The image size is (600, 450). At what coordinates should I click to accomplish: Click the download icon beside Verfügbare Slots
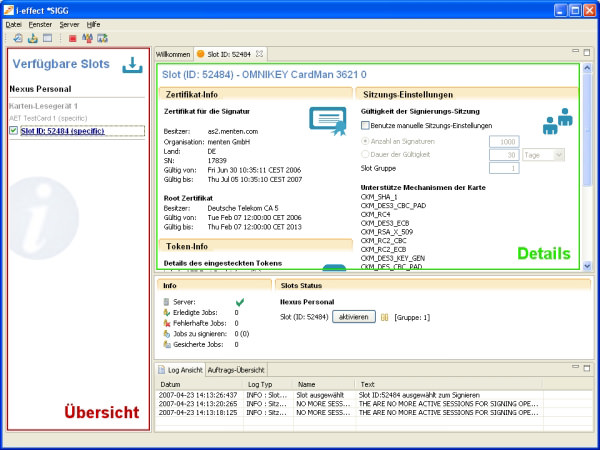pyautogui.click(x=131, y=65)
